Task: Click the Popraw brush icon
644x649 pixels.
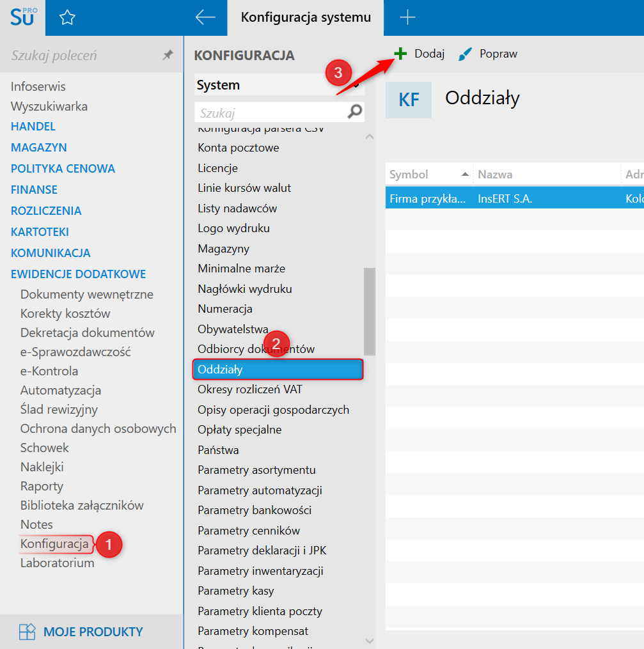Action: coord(466,54)
